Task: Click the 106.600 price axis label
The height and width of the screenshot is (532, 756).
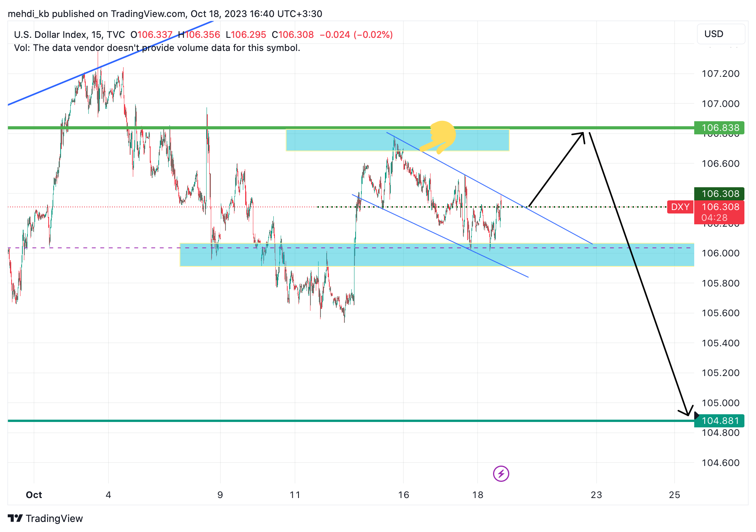Action: pos(720,164)
